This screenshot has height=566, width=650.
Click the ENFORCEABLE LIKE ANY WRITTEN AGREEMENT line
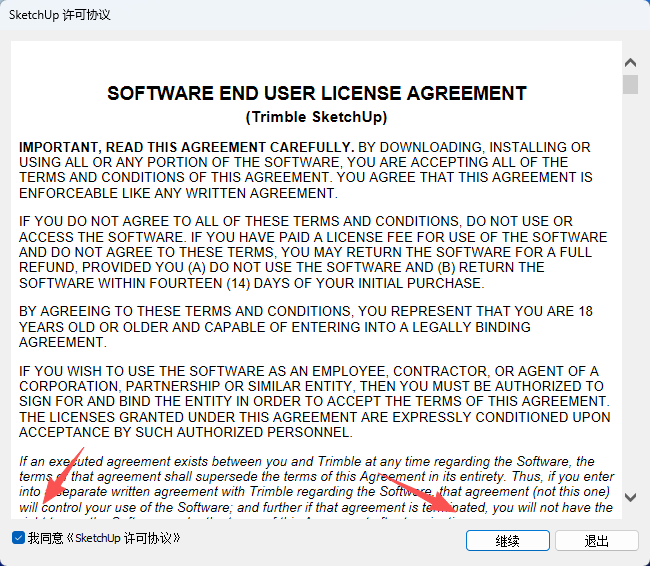[178, 193]
